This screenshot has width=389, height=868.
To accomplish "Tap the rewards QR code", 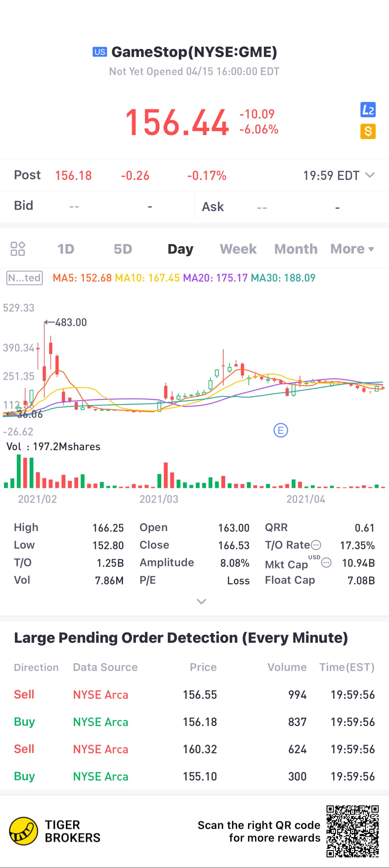I will click(352, 831).
